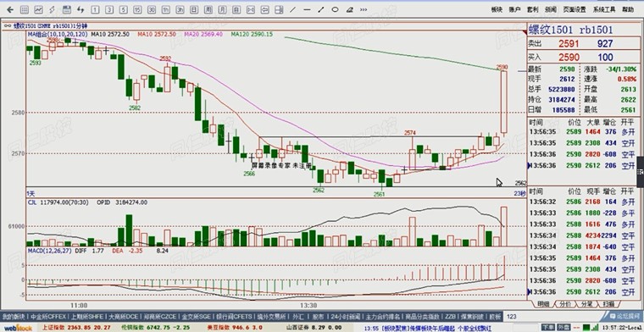The image size is (644, 332).
Task: Choose the ellipse drawing tool
Action: coord(336,9)
